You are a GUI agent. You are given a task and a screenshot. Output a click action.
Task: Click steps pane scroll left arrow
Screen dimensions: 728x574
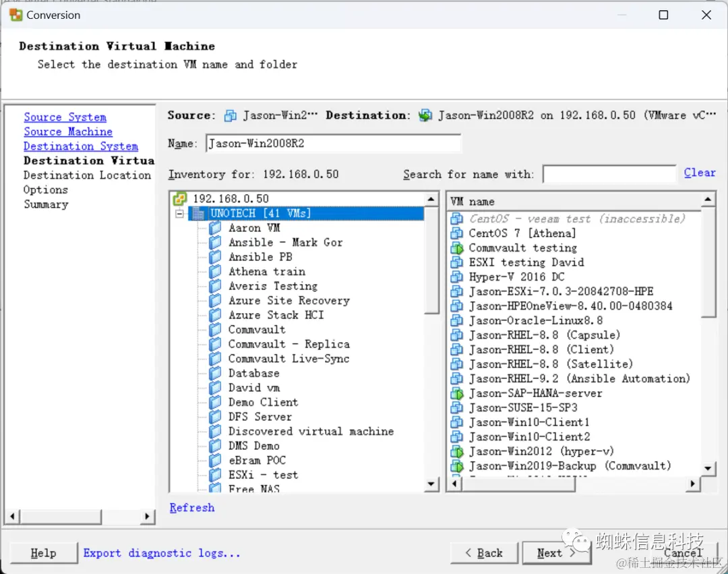(13, 517)
